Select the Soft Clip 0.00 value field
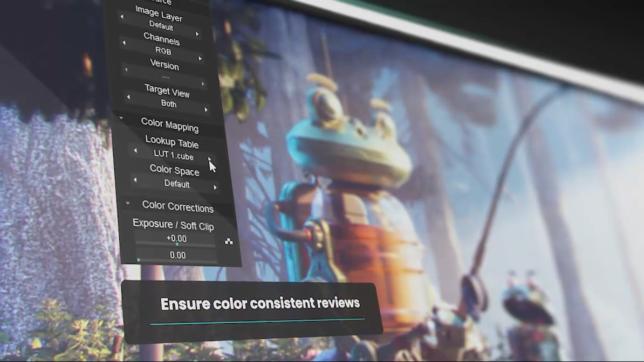644x362 pixels. (177, 255)
